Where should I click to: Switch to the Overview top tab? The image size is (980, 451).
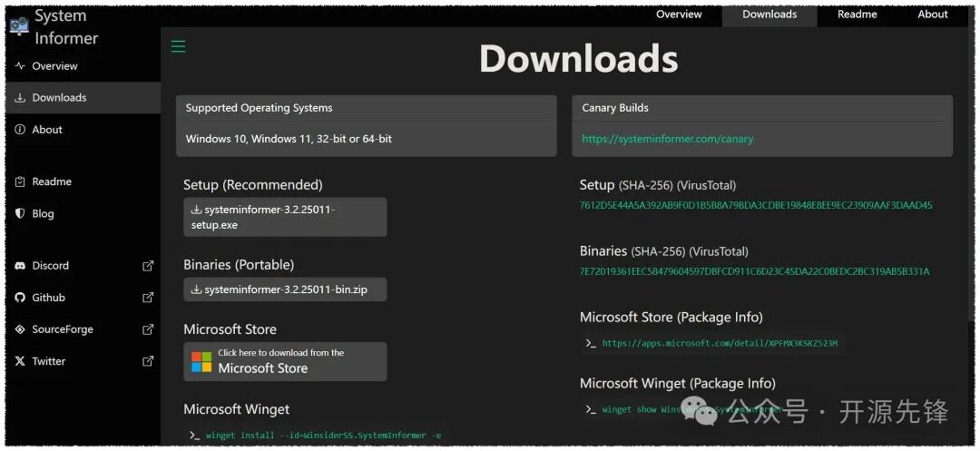tap(679, 15)
